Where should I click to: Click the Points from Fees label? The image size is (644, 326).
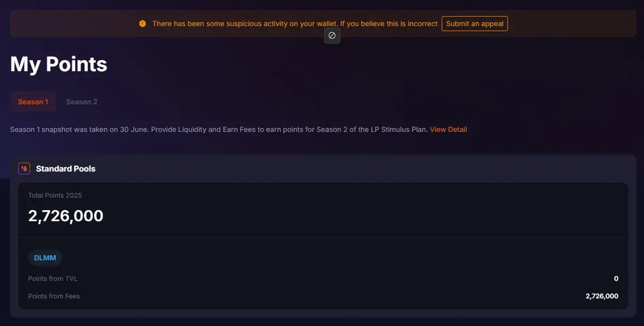coord(54,296)
